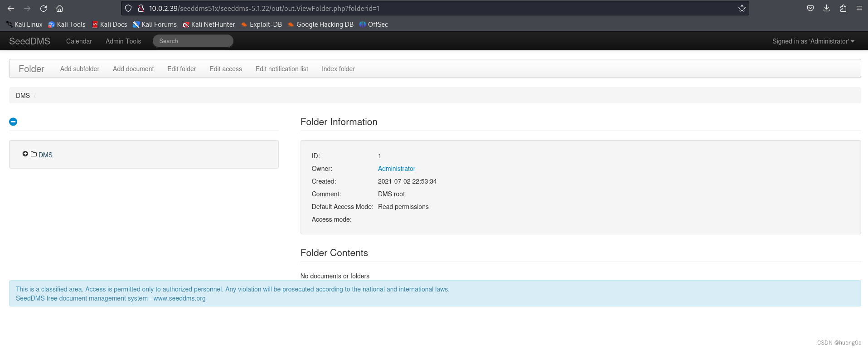Viewport: 868px width, 350px height.
Task: Click the Read permissions value
Action: click(403, 207)
